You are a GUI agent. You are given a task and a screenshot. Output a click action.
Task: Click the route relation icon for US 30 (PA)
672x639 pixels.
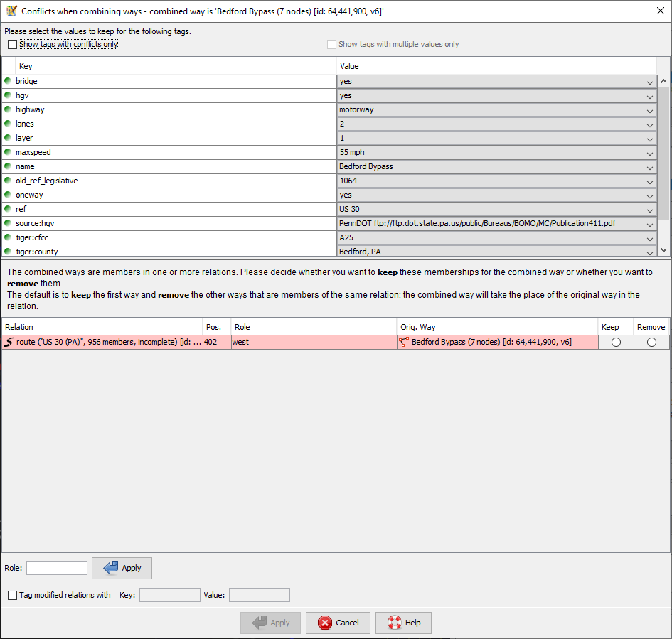pyautogui.click(x=9, y=342)
